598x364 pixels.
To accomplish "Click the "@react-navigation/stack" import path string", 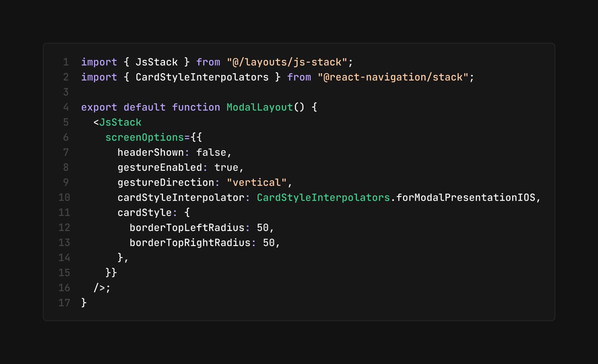I will point(393,77).
